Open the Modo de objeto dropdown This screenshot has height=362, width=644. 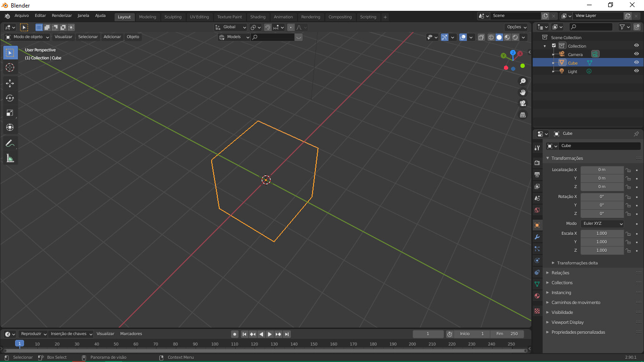pos(27,37)
